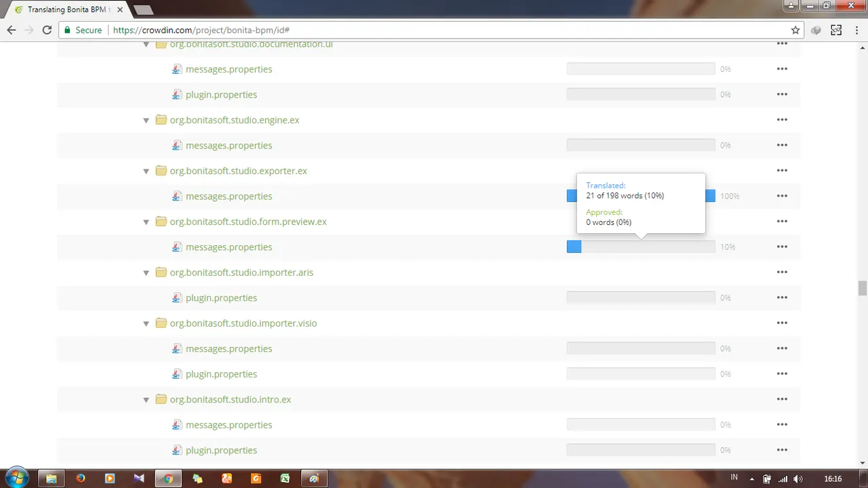Bookmark this page with the star icon
This screenshot has width=868, height=488.
795,30
